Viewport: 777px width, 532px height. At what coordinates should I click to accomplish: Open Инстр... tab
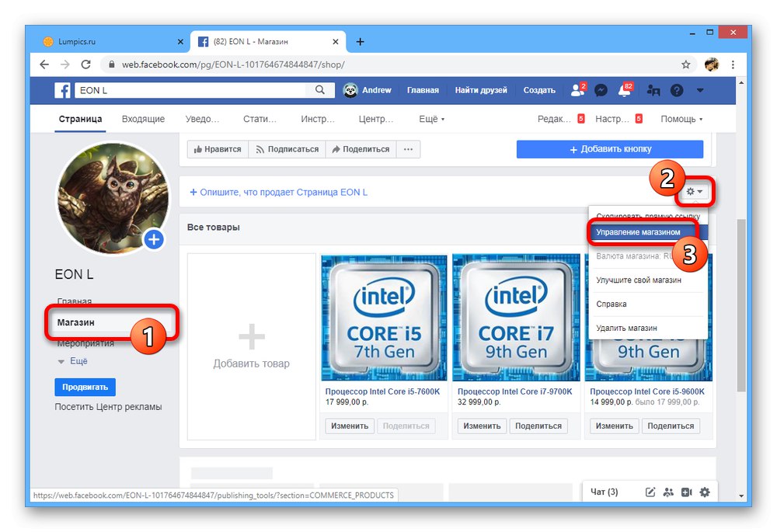[318, 119]
